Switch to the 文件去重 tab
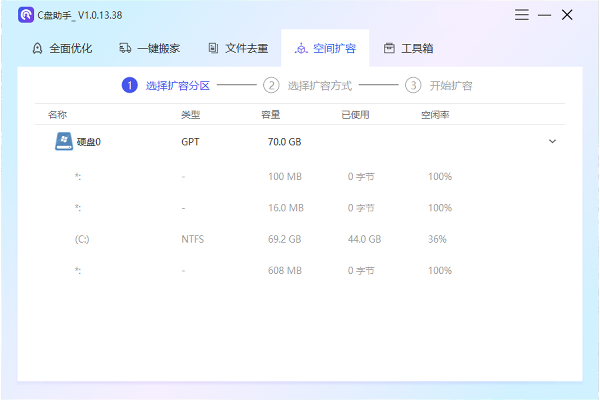The image size is (600, 400). [238, 48]
